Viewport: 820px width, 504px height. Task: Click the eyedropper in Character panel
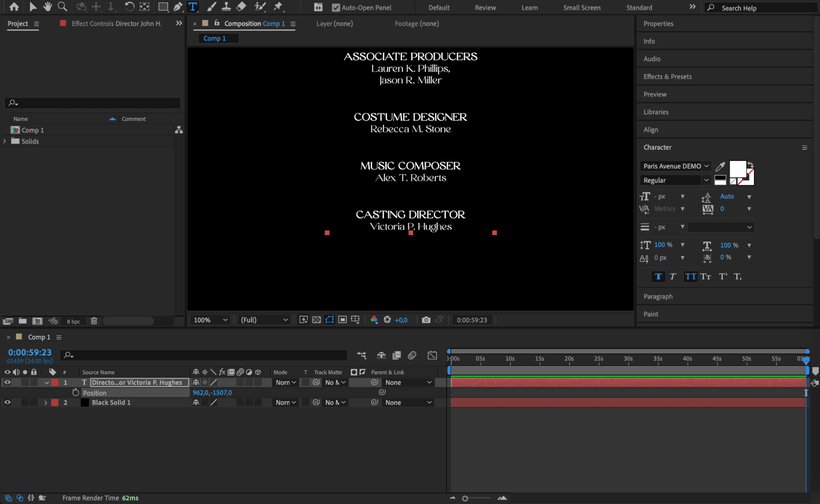click(720, 166)
